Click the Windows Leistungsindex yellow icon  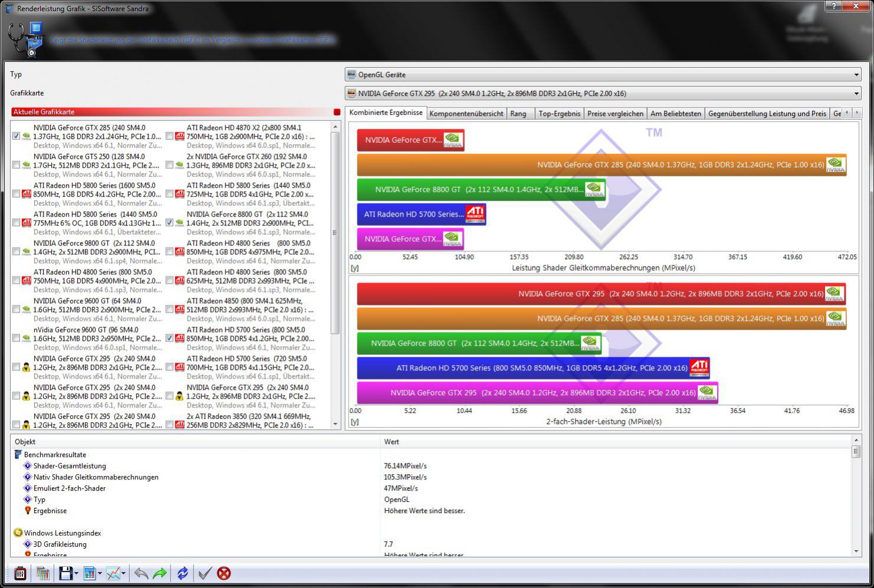[x=18, y=533]
